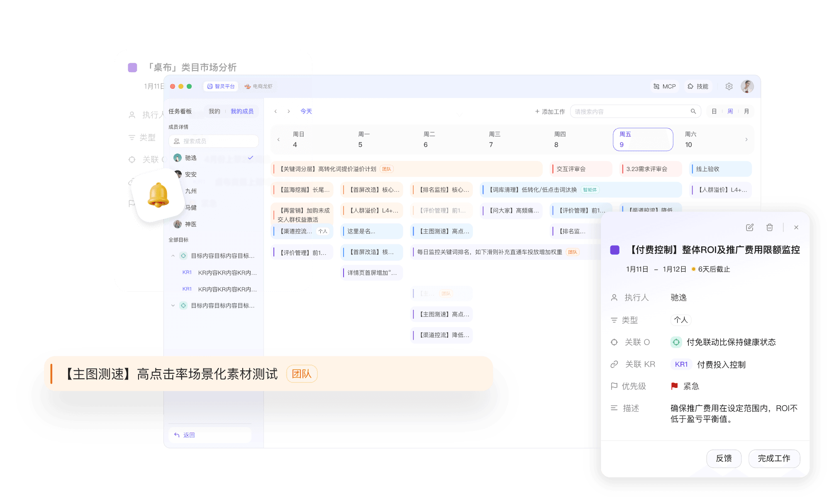This screenshot has height=504, width=834.
Task: Collapse the first 目标内容 objective
Action: click(x=173, y=256)
